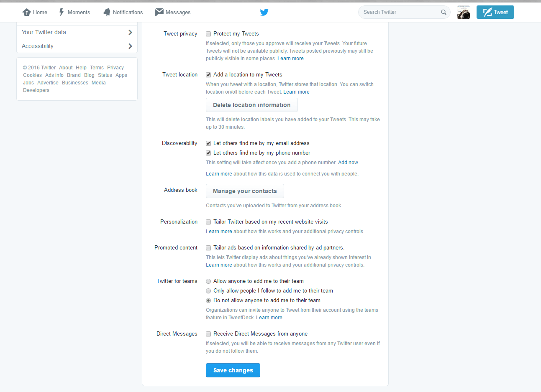Go to the Moments tab label
Viewport: 541px width, 392px height.
[79, 13]
